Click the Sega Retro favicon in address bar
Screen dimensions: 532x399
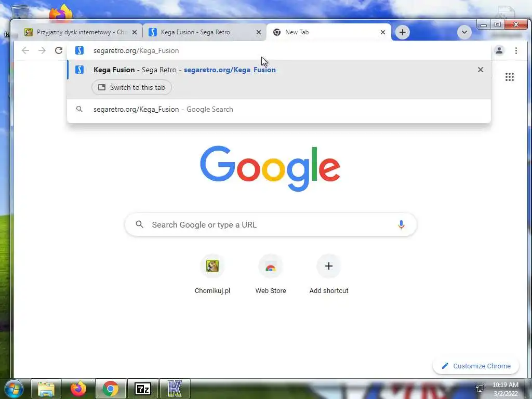pyautogui.click(x=79, y=50)
